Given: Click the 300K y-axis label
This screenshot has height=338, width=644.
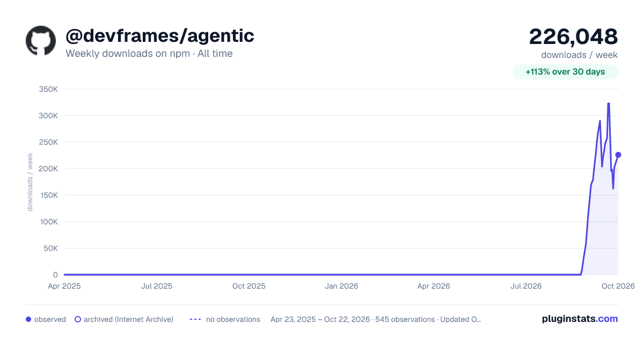Looking at the screenshot, I should click(x=49, y=115).
